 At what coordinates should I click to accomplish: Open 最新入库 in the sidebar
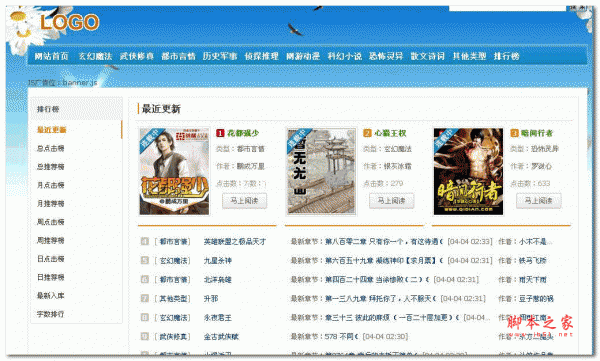click(51, 296)
